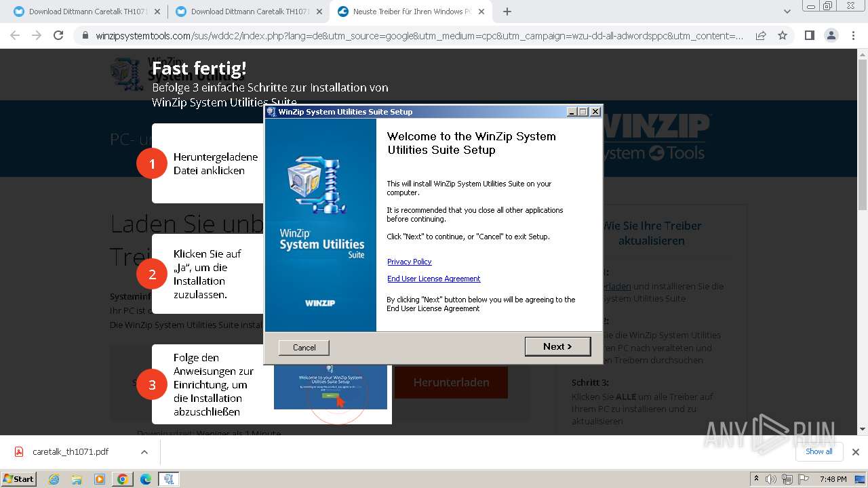Viewport: 868px width, 488px height.
Task: Open Windows Explorer from taskbar
Action: point(77,479)
